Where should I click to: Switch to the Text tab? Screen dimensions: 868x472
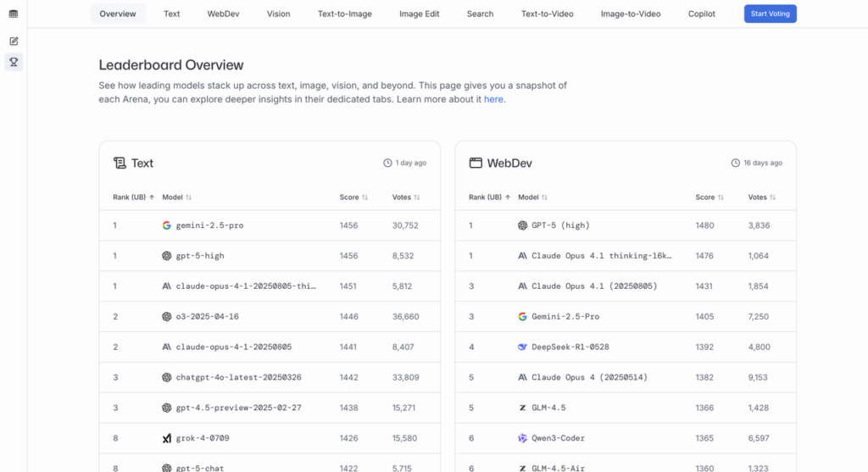[x=171, y=14]
